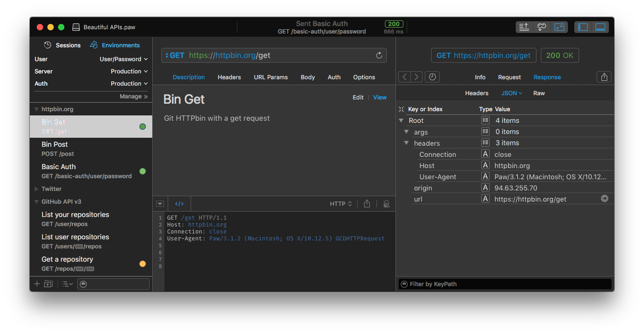Click the Get a repository orange status dot
Screen dimensions: 644x334
(143, 264)
